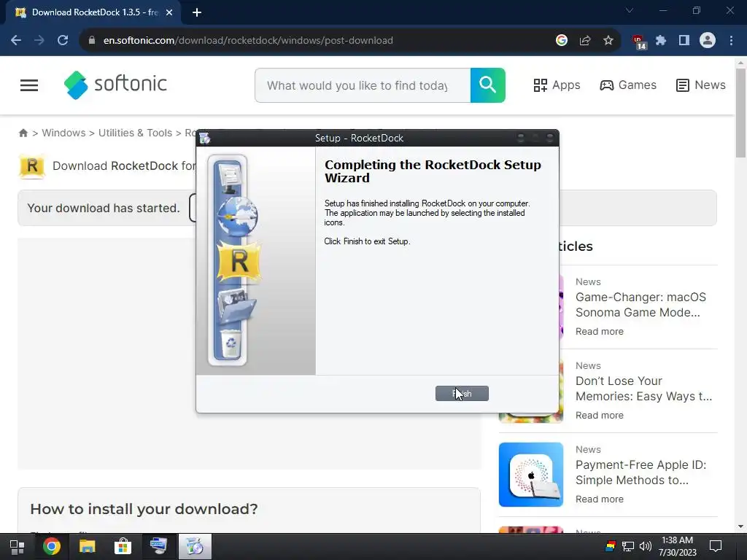
Task: Open Chrome three-dot menu
Action: 731,41
